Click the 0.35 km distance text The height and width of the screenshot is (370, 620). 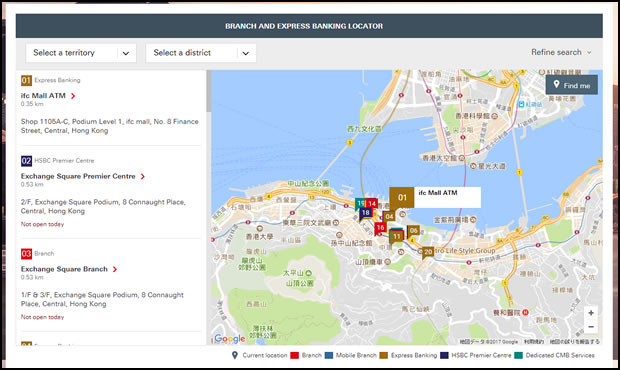pos(32,104)
